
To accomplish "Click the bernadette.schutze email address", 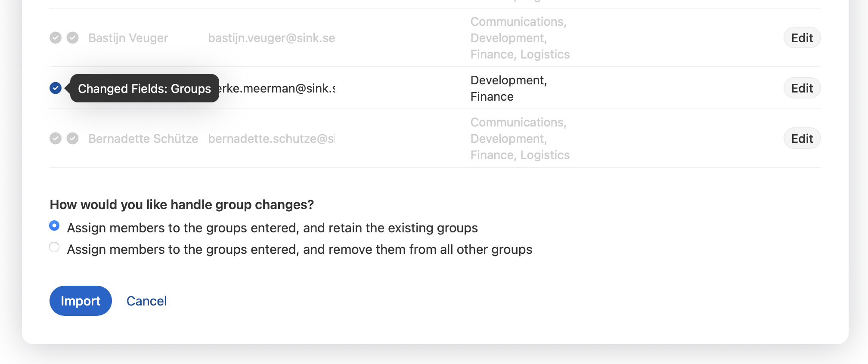I will [x=272, y=139].
